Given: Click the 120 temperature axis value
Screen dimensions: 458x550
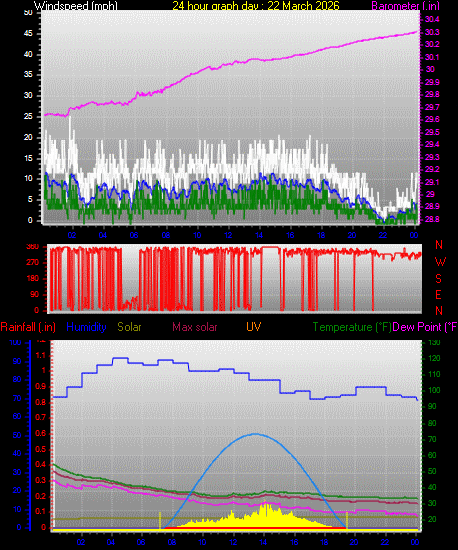Looking at the screenshot, I should (434, 358).
